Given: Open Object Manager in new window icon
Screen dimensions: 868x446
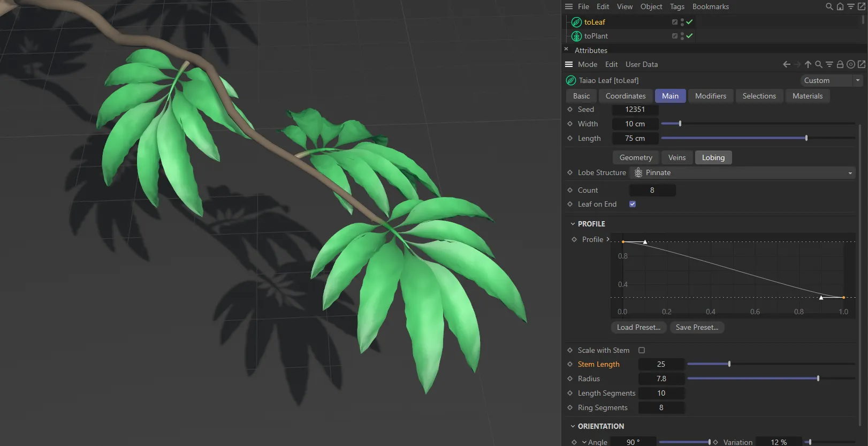Looking at the screenshot, I should (x=862, y=6).
